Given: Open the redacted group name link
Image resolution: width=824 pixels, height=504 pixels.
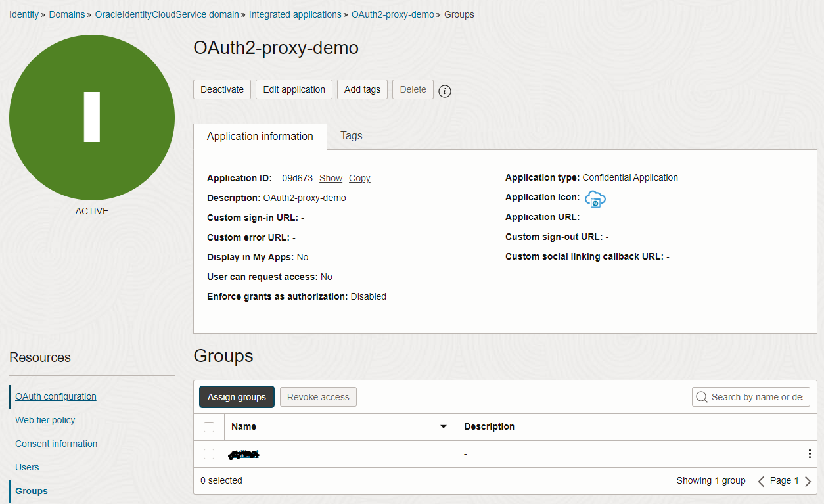Looking at the screenshot, I should pyautogui.click(x=243, y=454).
